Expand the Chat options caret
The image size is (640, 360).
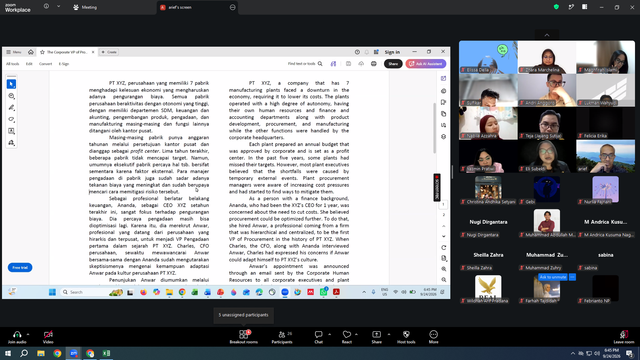pos(329,334)
